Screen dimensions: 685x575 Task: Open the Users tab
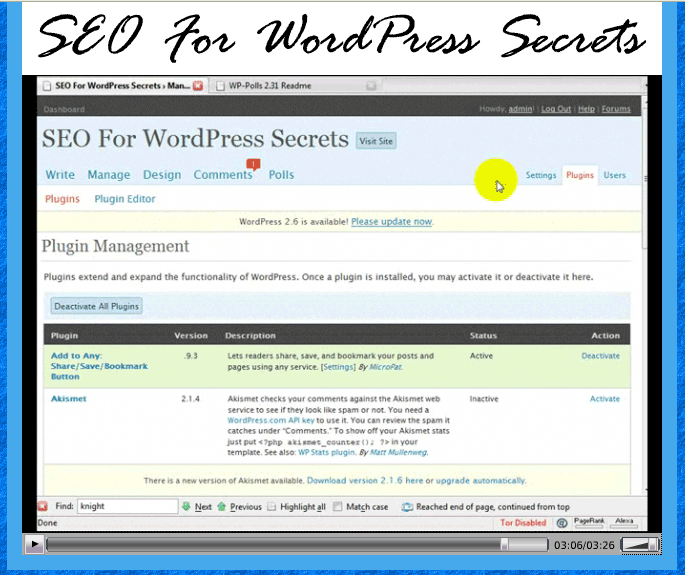click(615, 175)
